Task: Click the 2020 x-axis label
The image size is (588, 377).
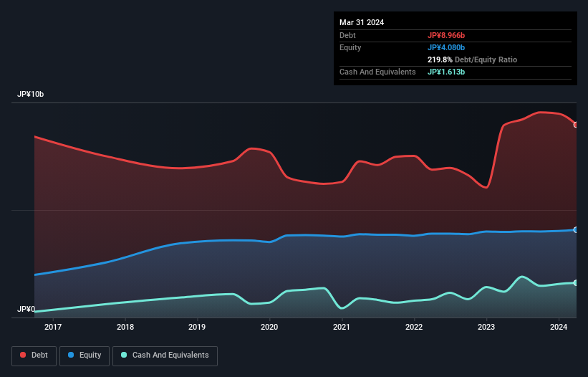Action: point(269,327)
